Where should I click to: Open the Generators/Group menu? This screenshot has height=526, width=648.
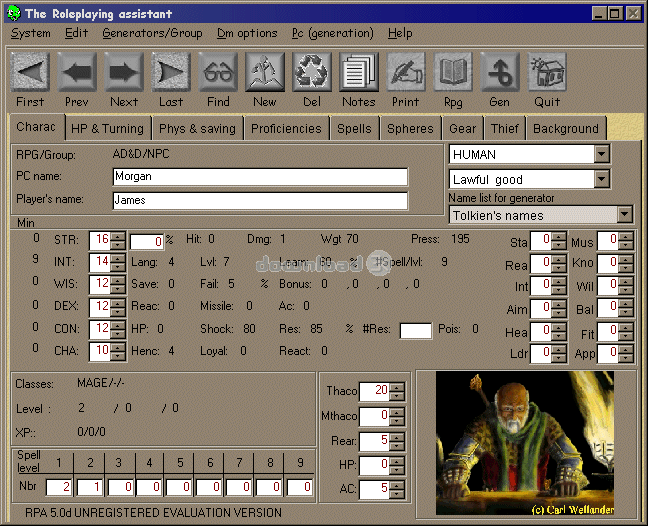point(152,33)
